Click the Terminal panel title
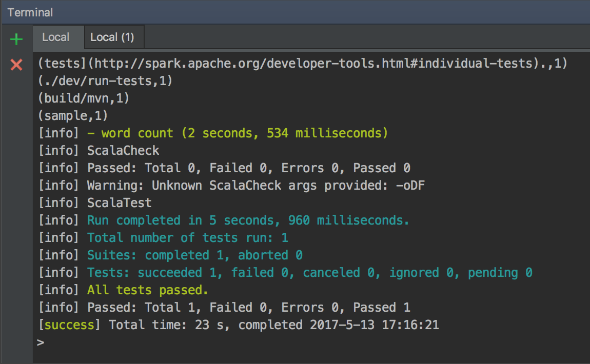 coord(30,12)
